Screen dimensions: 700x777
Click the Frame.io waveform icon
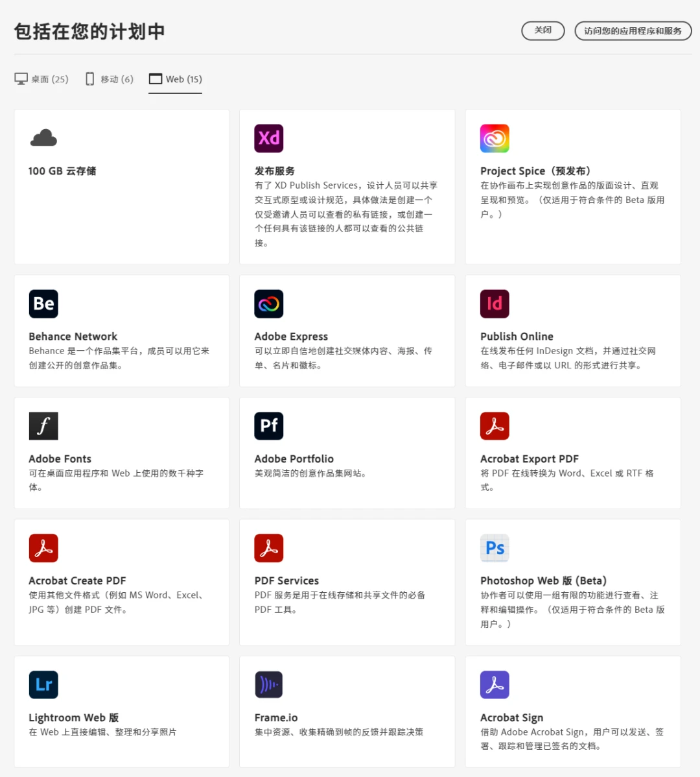coord(269,685)
